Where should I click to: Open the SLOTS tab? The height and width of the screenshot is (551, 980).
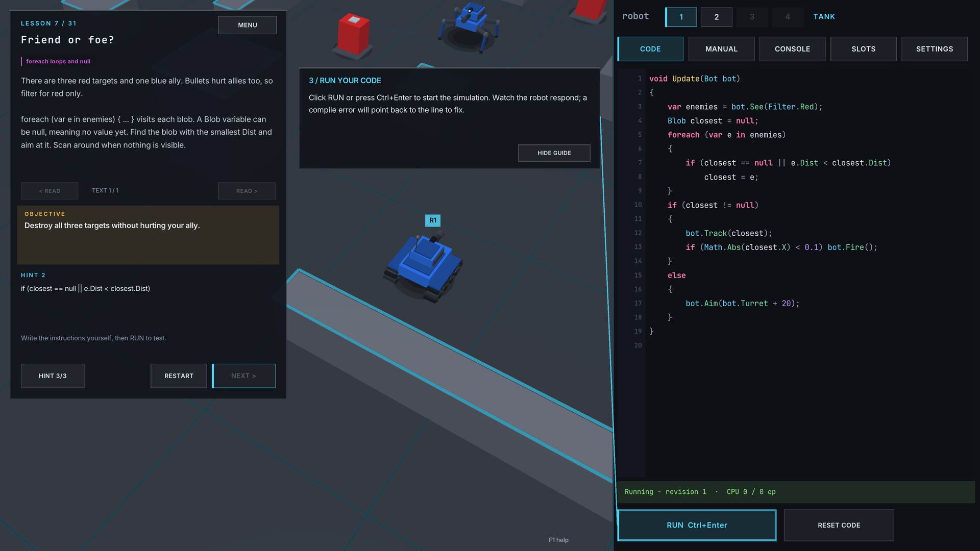863,49
